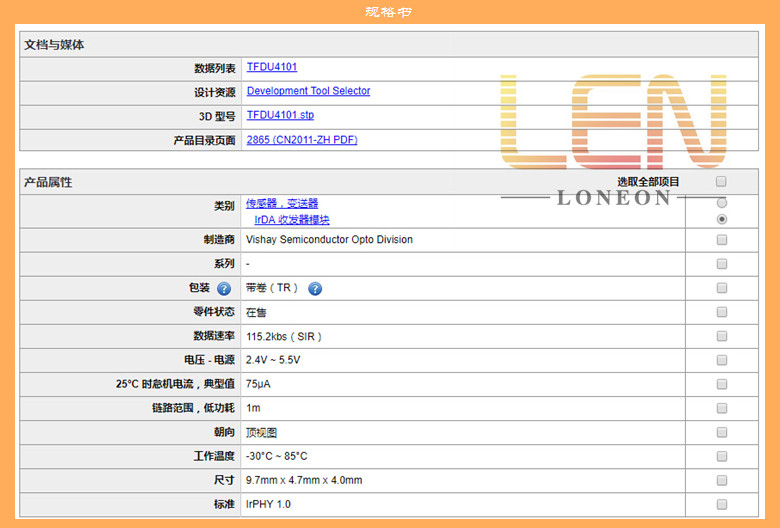Check the 标准 row checkbox
The width and height of the screenshot is (780, 528).
point(721,504)
